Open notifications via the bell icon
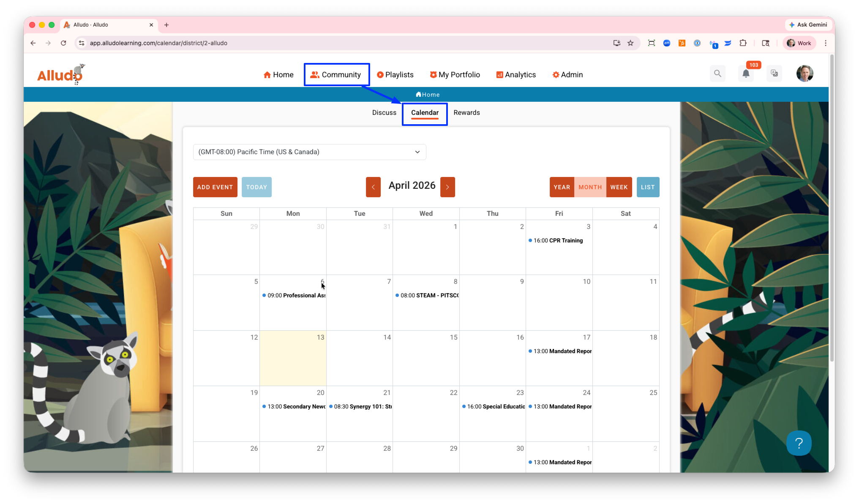This screenshot has width=859, height=504. coord(746,74)
